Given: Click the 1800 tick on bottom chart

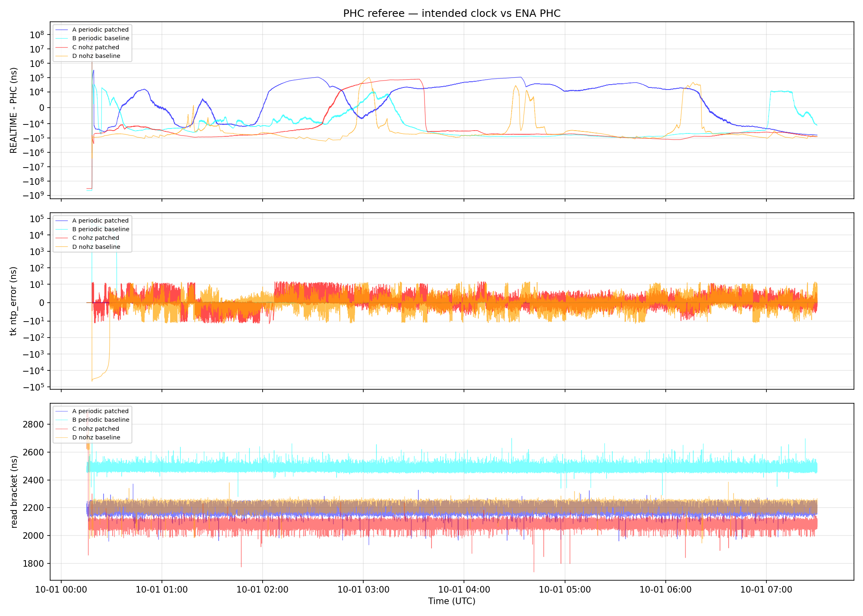Looking at the screenshot, I should click(x=33, y=563).
